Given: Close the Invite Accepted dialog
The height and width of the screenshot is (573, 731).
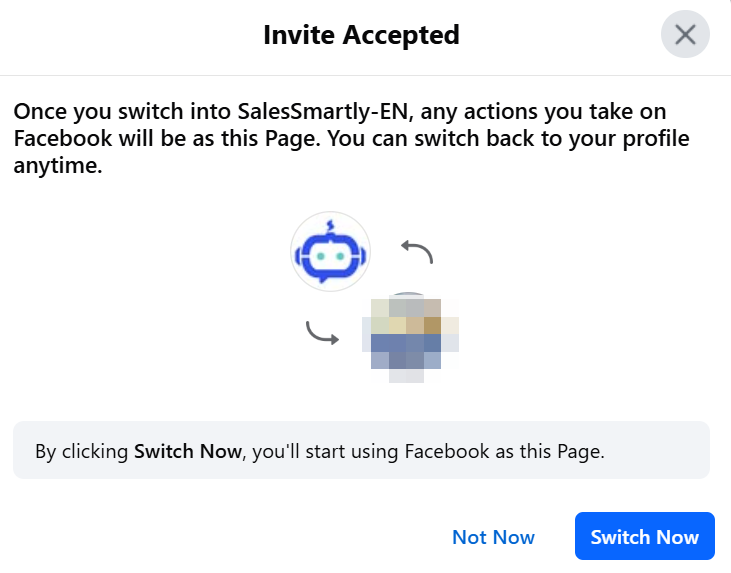Looking at the screenshot, I should (685, 35).
